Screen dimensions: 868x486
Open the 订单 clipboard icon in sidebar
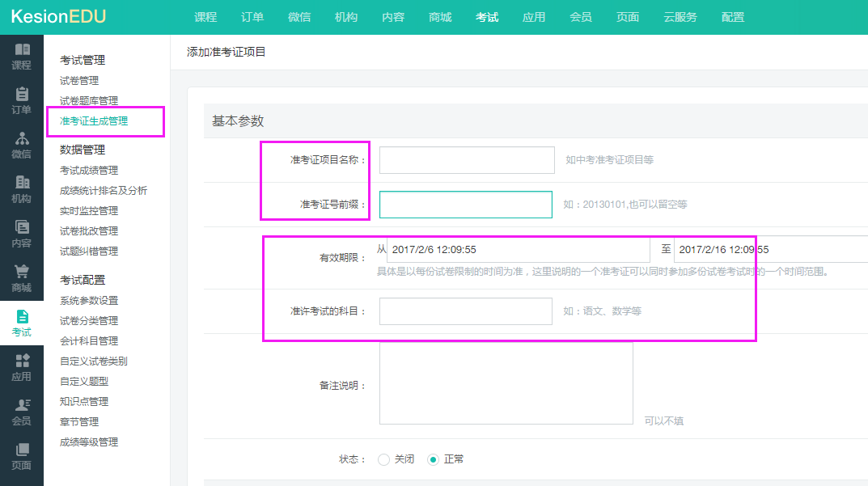(22, 95)
